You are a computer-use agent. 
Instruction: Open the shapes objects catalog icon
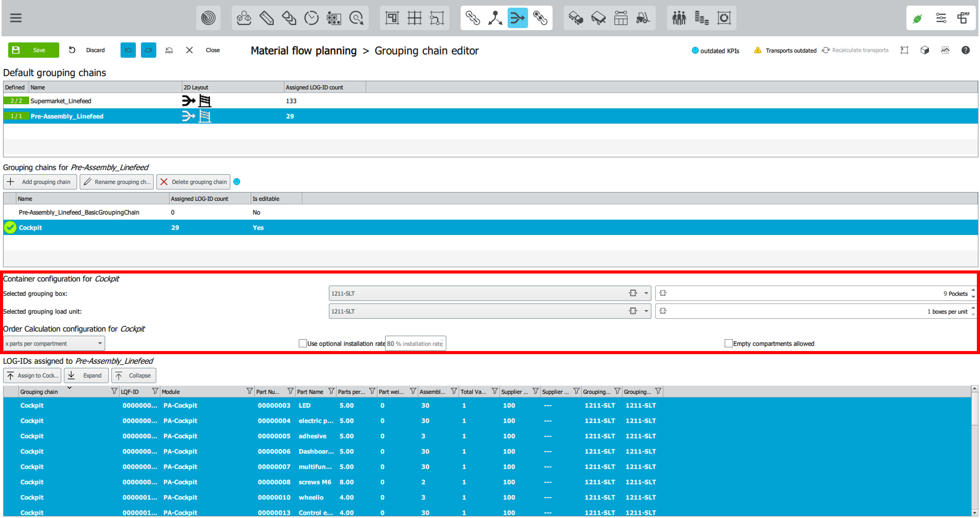coord(244,18)
